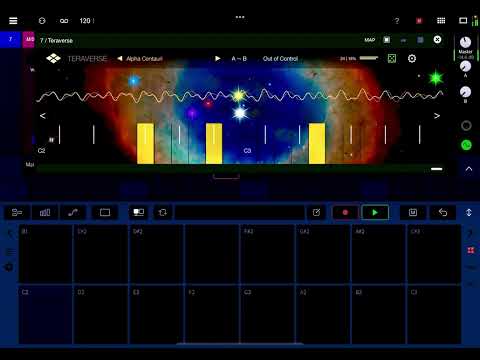480x360 pixels.
Task: Open the routing view icon in toolbar
Action: (17, 212)
